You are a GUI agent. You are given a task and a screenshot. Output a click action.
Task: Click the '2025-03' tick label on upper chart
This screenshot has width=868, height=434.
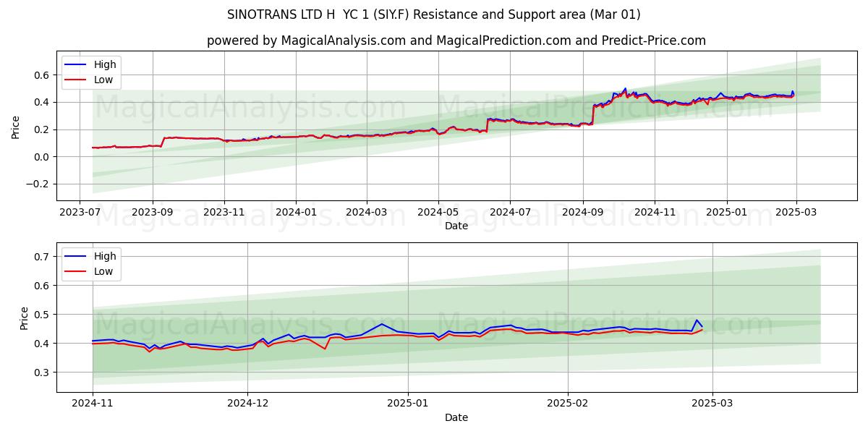click(796, 212)
